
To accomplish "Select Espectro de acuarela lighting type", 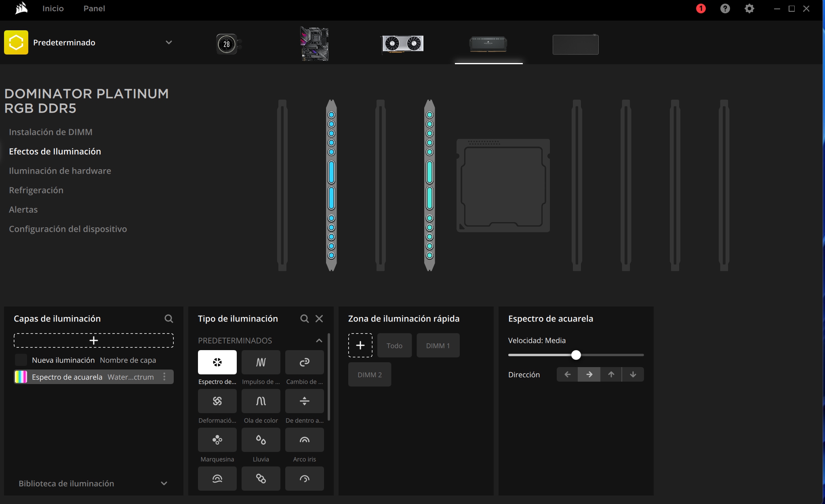I will (x=217, y=362).
